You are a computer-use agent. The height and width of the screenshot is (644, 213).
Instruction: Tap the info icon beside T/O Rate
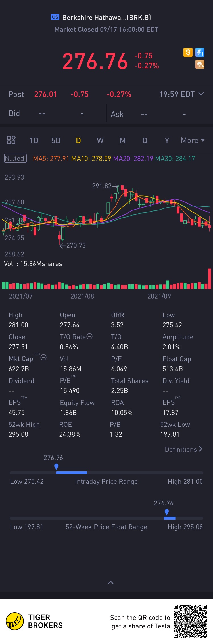tap(89, 337)
